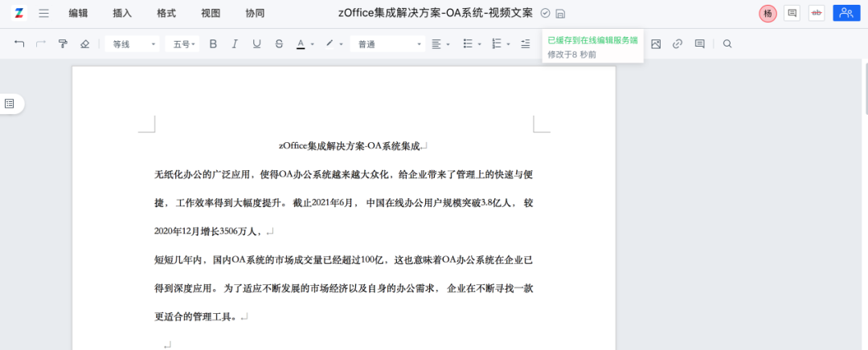
Task: Open the 插入 menu
Action: click(122, 14)
